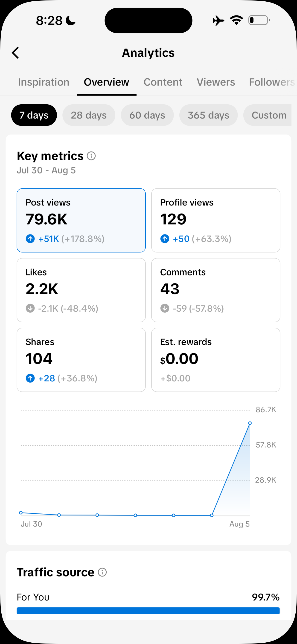Tap the Wi-Fi status icon
Screen dimensions: 297x644
(236, 20)
